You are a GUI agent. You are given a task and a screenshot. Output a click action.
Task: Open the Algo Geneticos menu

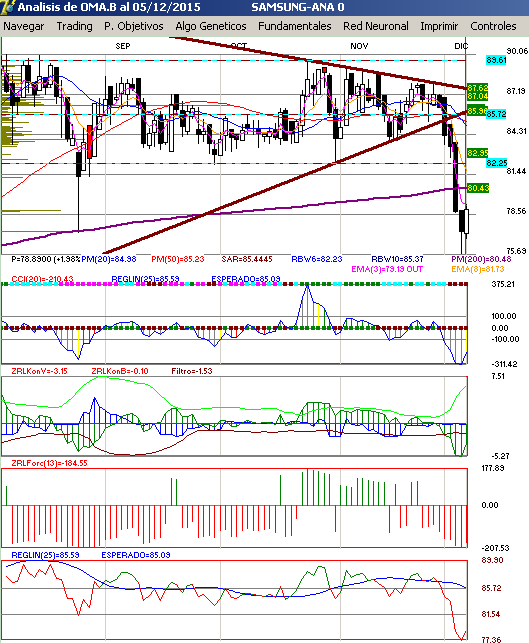coord(211,26)
